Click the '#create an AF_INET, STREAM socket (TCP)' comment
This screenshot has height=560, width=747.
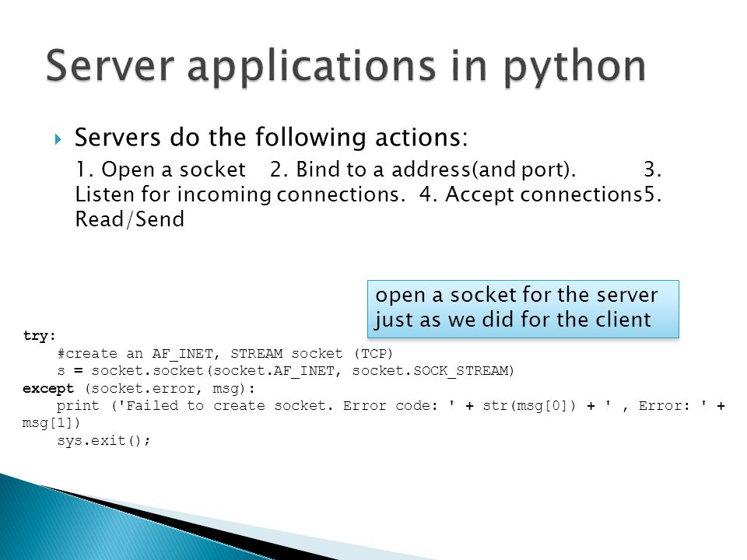tap(225, 354)
